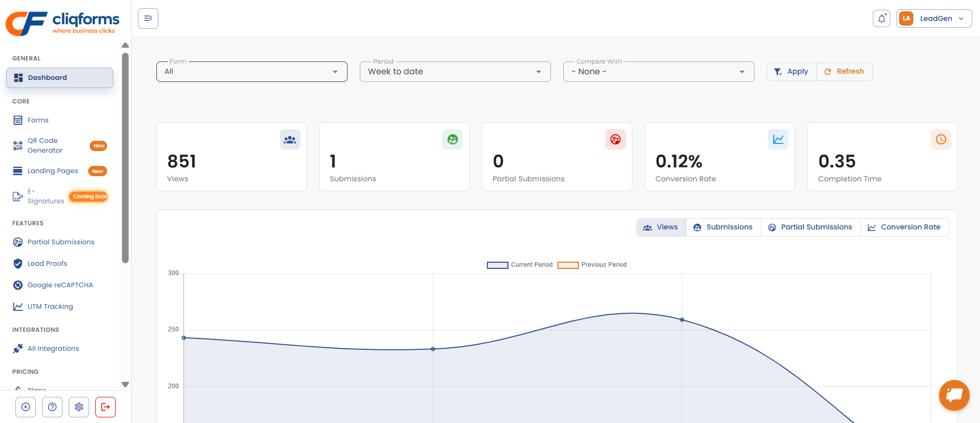This screenshot has height=423, width=980.
Task: Open QR Code Generator
Action: (x=45, y=145)
